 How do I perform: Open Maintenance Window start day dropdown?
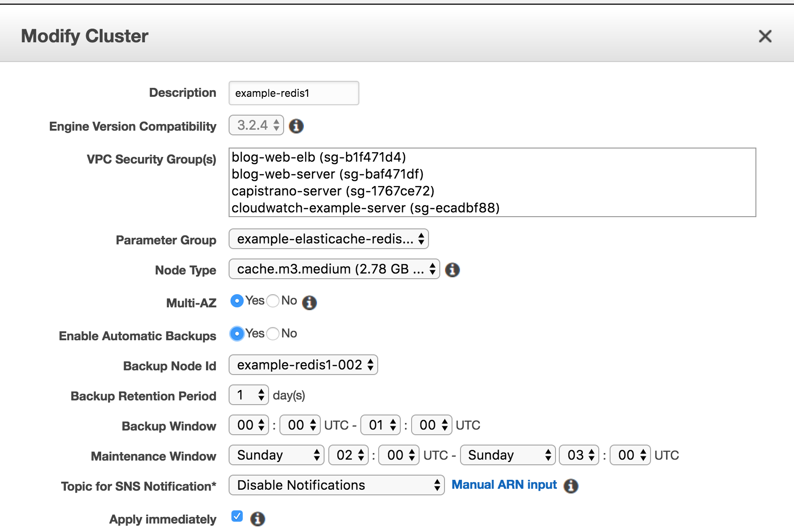tap(277, 455)
